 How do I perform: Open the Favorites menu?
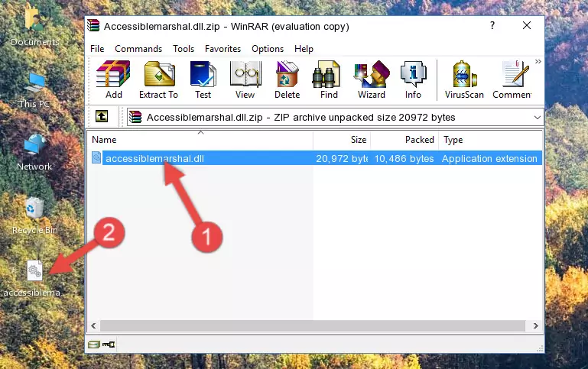(x=223, y=49)
